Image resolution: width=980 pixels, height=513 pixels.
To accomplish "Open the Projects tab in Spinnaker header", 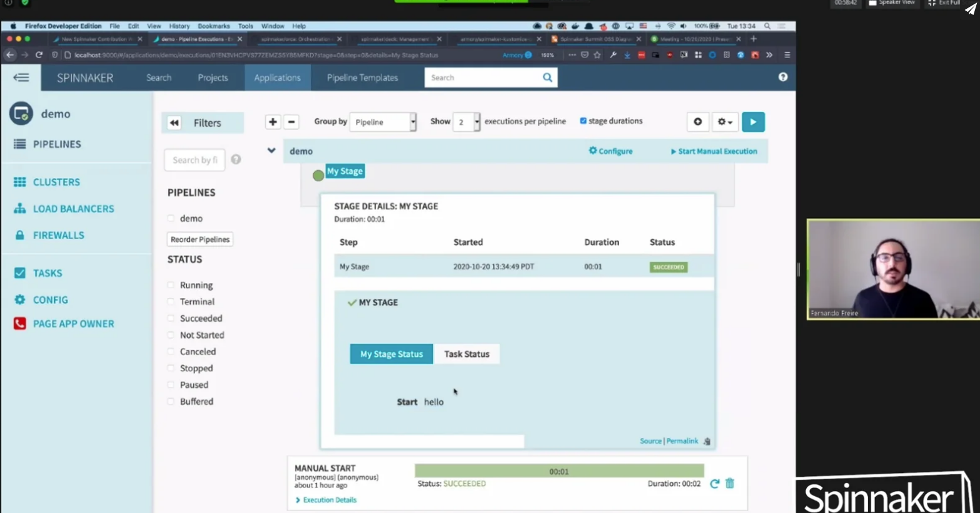I will [213, 77].
